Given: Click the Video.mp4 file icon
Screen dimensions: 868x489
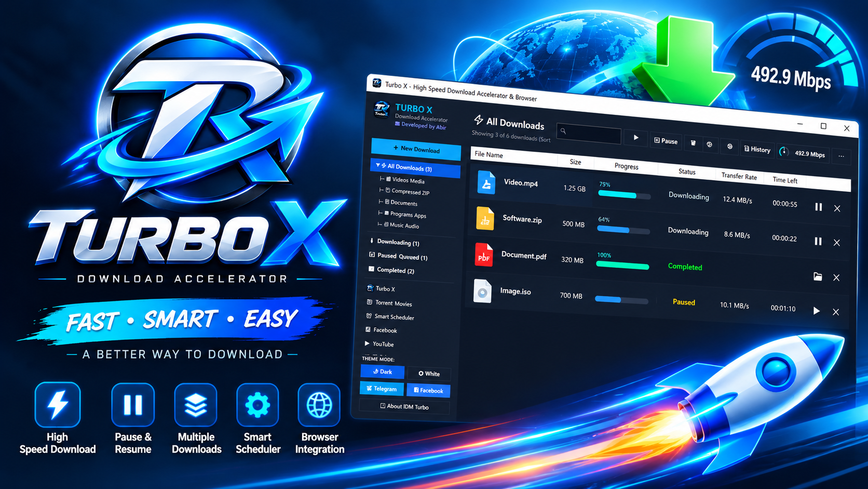Looking at the screenshot, I should click(x=486, y=182).
